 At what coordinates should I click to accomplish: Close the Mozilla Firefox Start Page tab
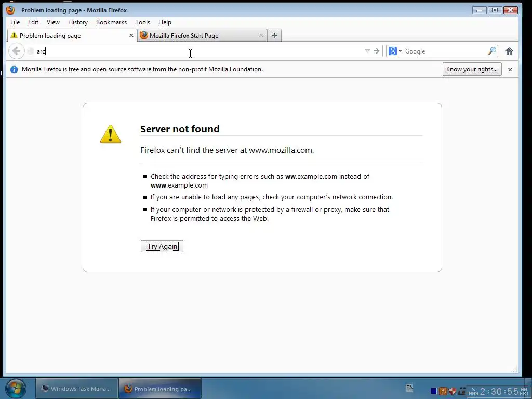[x=261, y=35]
